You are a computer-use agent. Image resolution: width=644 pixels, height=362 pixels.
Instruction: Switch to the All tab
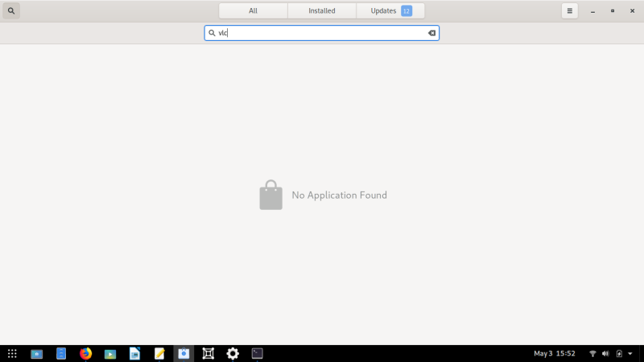pos(253,11)
